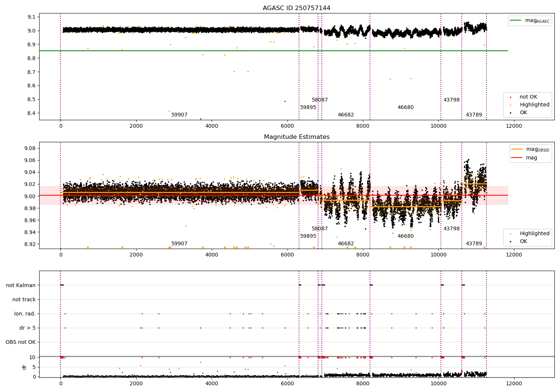Click the title 'AGASC ID 250757144'
560x392 pixels.
point(296,8)
